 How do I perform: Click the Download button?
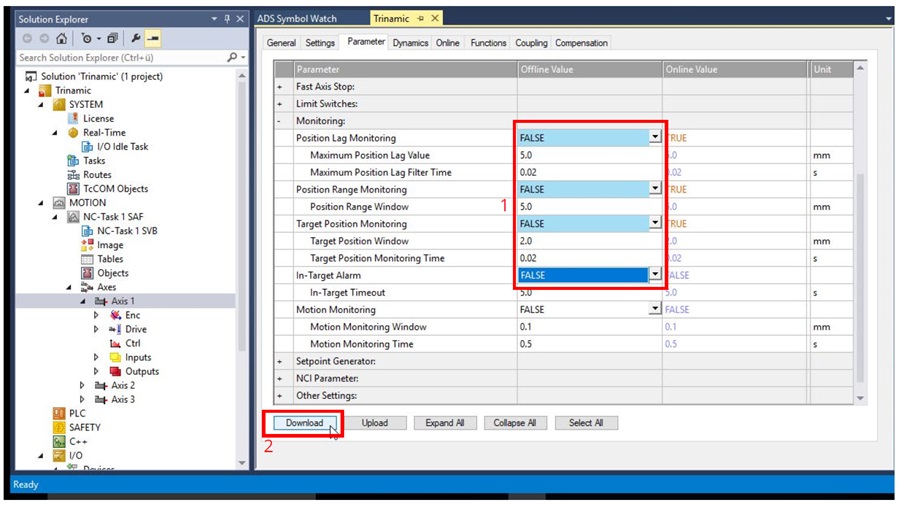[304, 423]
